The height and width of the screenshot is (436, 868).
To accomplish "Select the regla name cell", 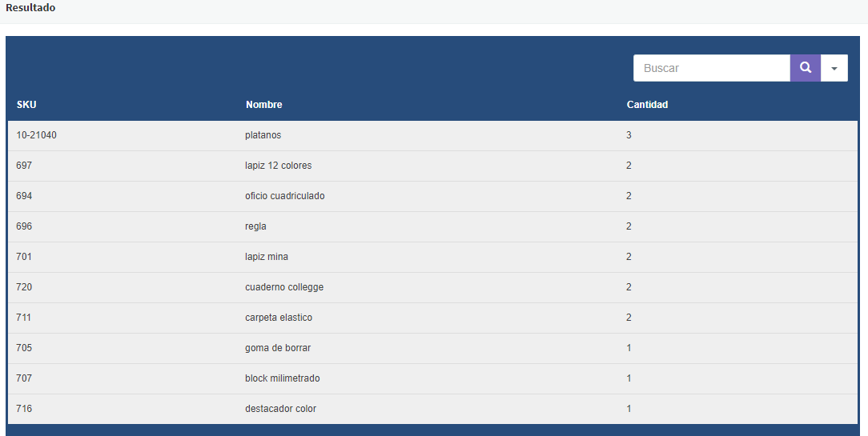I will click(255, 226).
